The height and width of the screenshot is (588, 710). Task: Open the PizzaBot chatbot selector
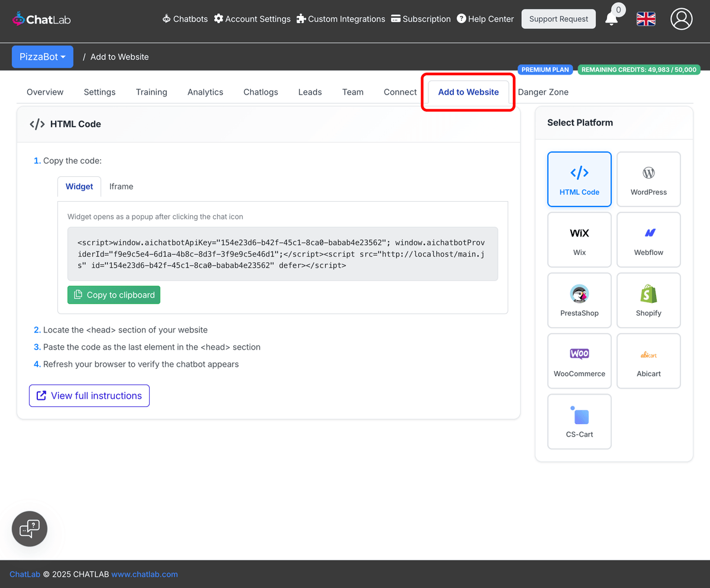(42, 56)
